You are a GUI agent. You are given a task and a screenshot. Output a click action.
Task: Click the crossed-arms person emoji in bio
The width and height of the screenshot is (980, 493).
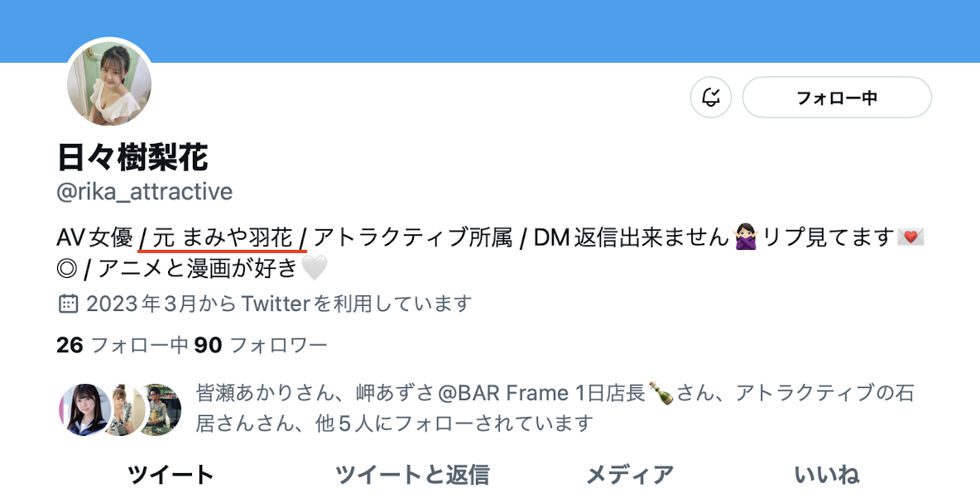746,238
